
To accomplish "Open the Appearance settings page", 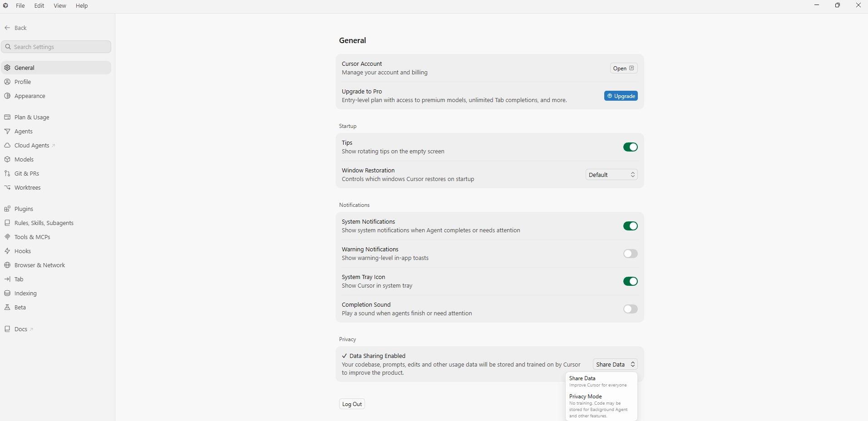I will point(56,96).
